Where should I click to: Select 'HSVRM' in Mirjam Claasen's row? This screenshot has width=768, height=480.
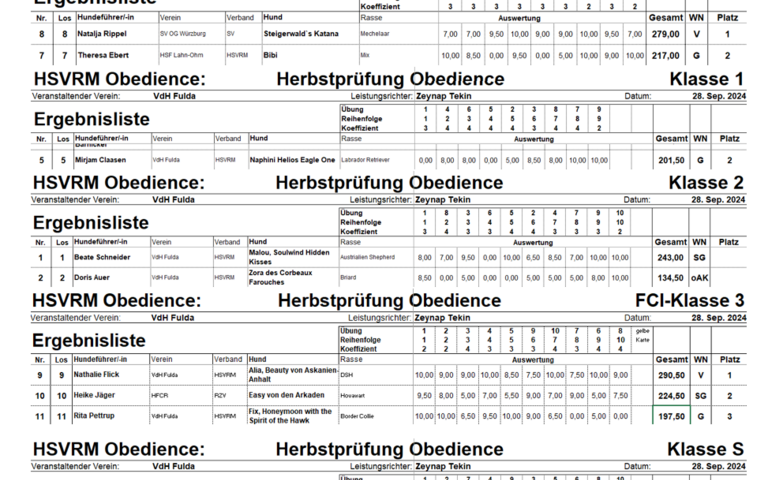tap(225, 160)
